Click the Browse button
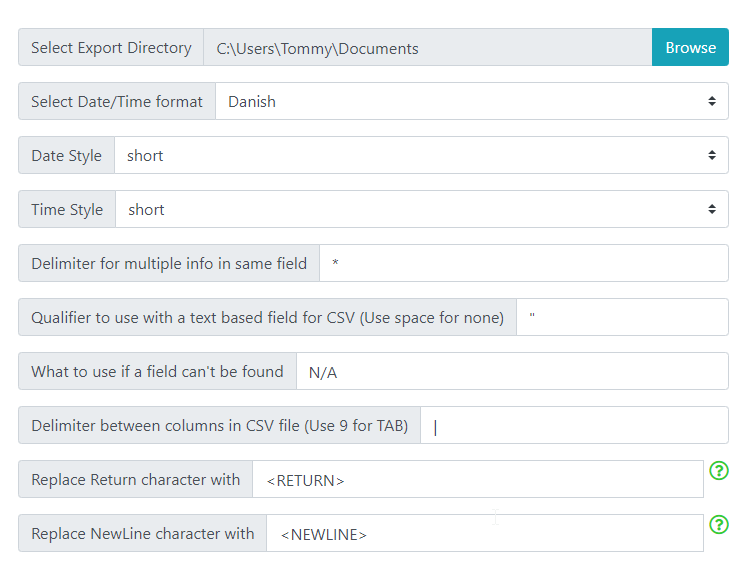Screen dimensions: 733x563 (690, 47)
